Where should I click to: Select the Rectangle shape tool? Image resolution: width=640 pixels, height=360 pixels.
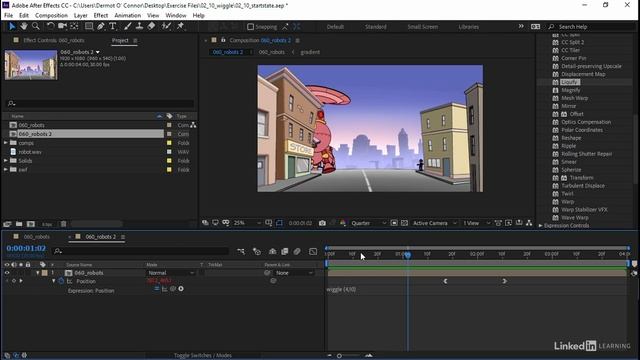[x=89, y=26]
